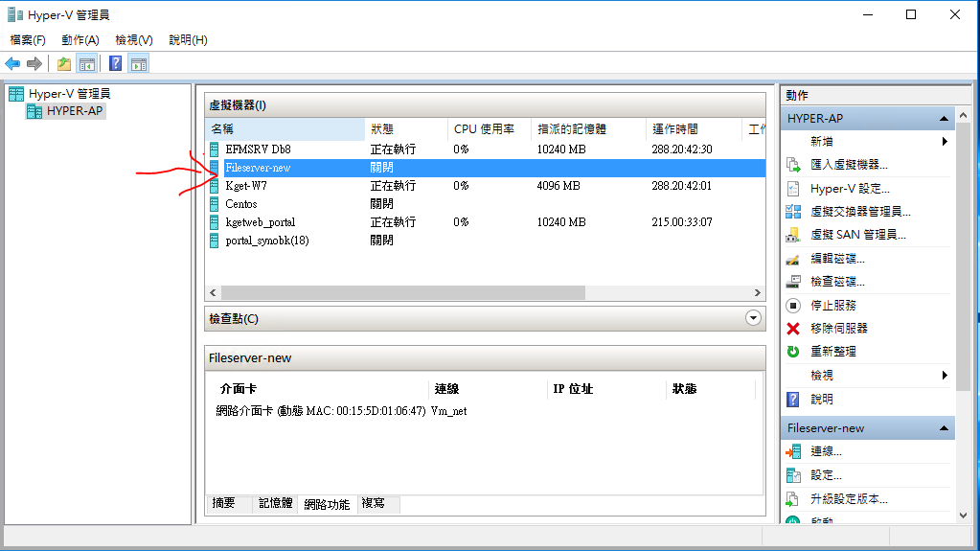Select the kgetweb_portal virtual machine name
This screenshot has height=551, width=980.
(x=260, y=222)
